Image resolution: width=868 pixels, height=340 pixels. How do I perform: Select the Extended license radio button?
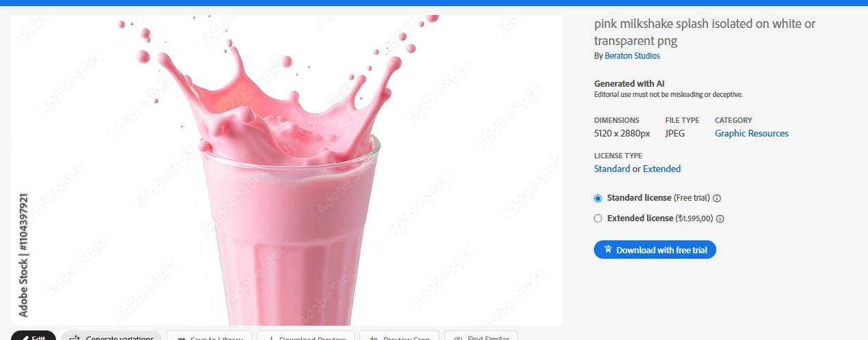coord(598,218)
